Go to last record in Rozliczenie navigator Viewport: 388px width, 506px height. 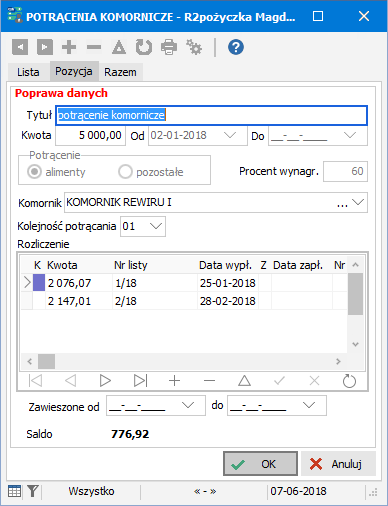pos(140,381)
